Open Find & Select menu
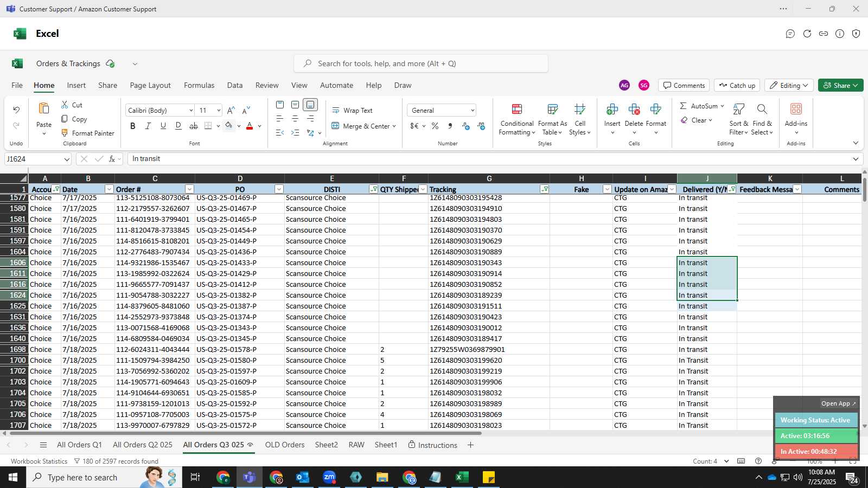This screenshot has width=868, height=488. pyautogui.click(x=762, y=119)
